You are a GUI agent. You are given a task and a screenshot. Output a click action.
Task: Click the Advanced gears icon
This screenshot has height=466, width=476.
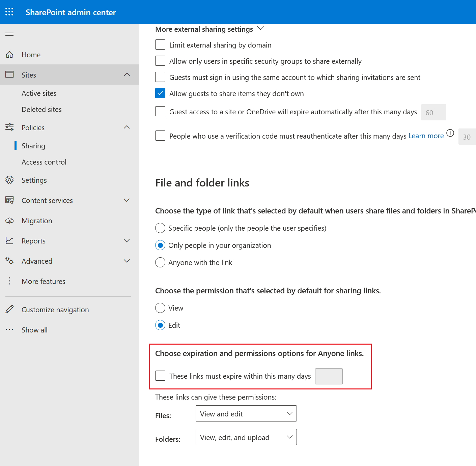tap(9, 261)
